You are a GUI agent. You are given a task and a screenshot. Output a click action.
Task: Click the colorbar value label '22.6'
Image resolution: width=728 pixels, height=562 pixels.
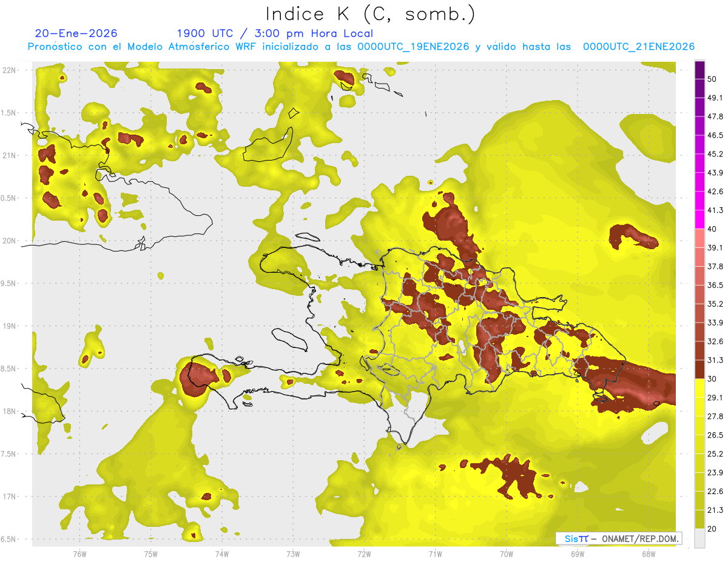715,492
